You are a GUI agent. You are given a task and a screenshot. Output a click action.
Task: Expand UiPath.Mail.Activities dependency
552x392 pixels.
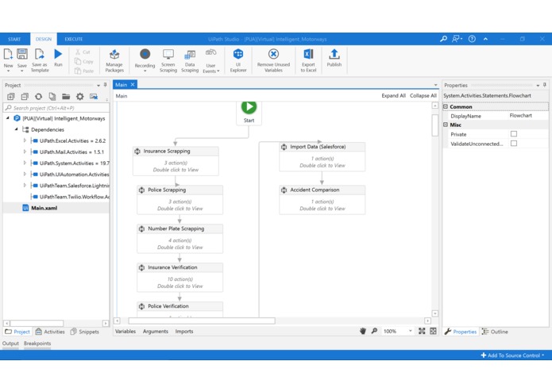(25, 152)
